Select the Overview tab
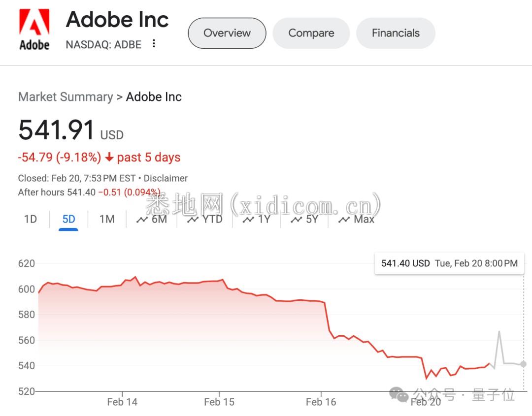The width and height of the screenshot is (532, 416). (227, 33)
